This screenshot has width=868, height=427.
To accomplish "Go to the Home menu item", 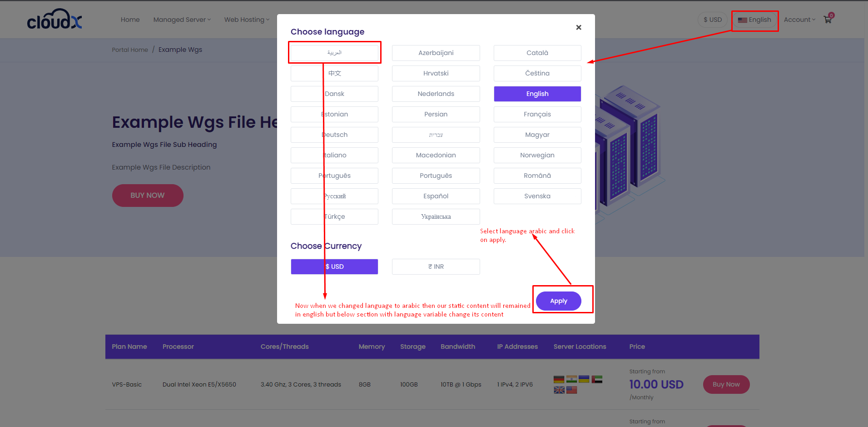I will point(130,20).
